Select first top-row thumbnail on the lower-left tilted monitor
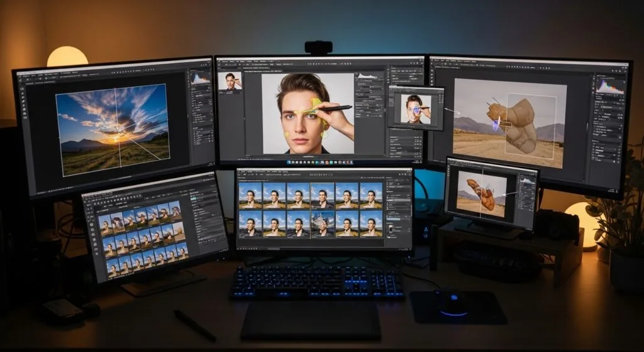 tap(105, 225)
